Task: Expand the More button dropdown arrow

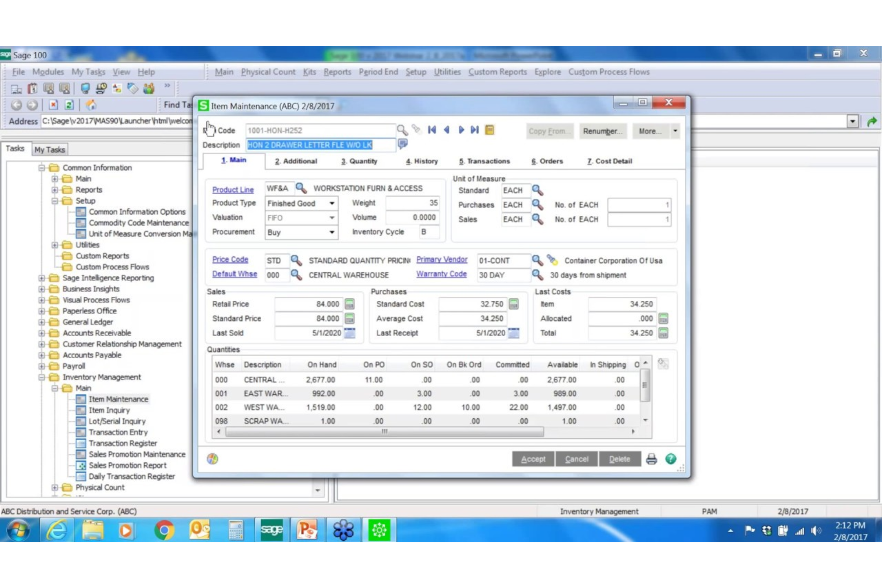Action: tap(675, 131)
